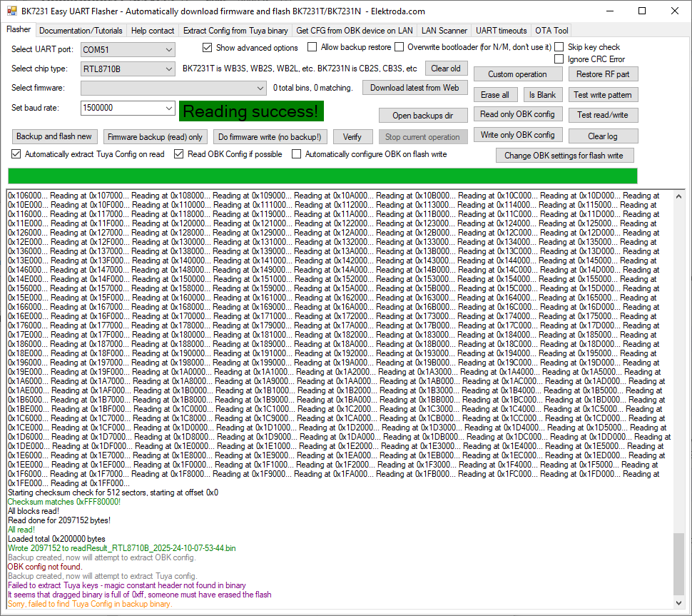This screenshot has width=692, height=616.
Task: Switch to Documentation/Tutorials tab
Action: click(x=81, y=31)
